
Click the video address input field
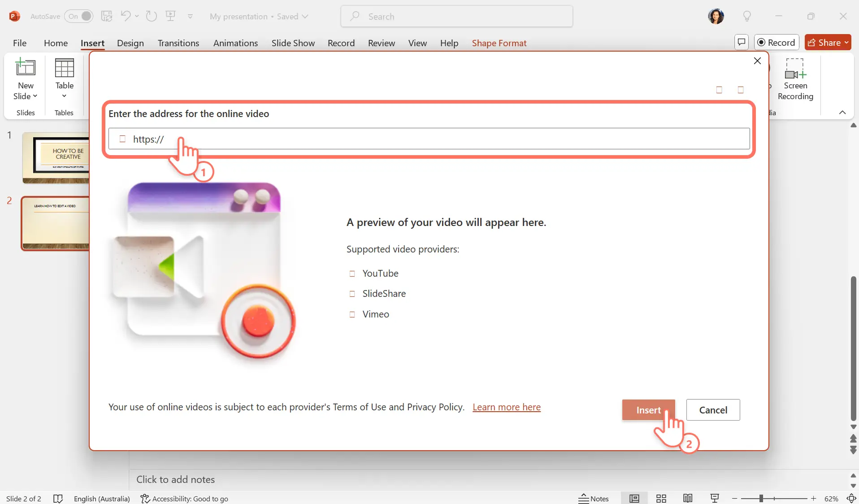coord(429,139)
